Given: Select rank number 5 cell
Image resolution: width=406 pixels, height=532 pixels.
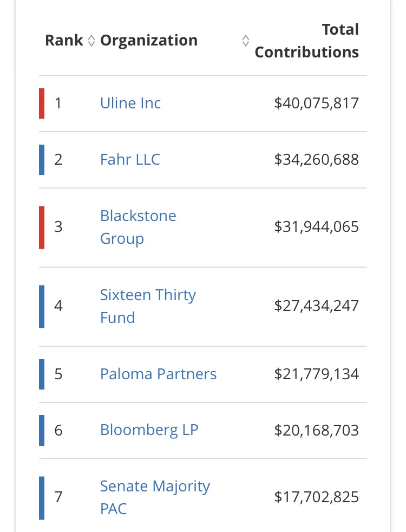Looking at the screenshot, I should tap(58, 374).
